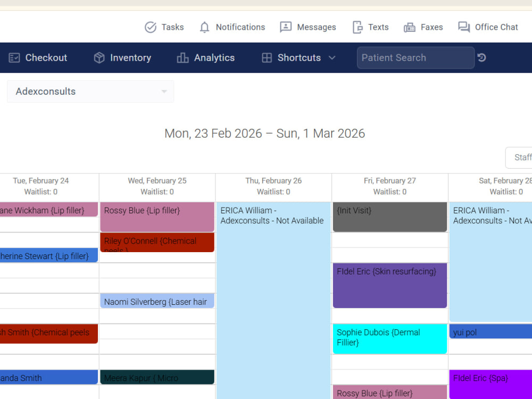Open the Adexconsults location dropdown
532x399 pixels.
coord(90,92)
